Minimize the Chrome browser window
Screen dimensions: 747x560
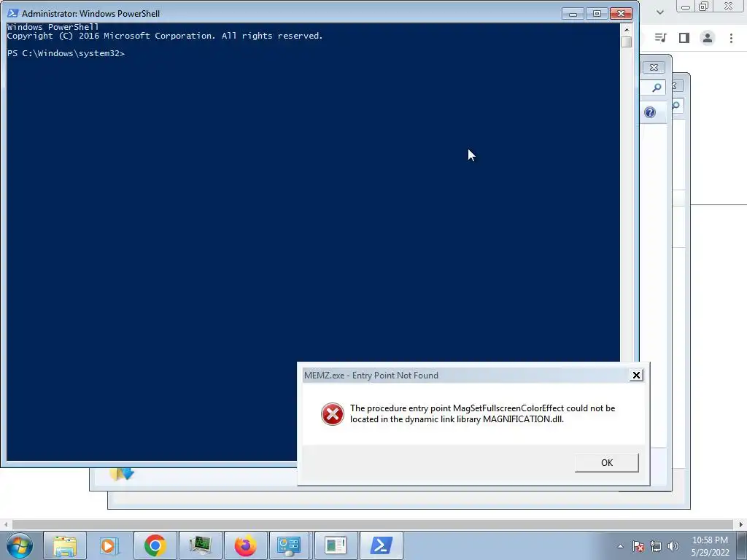pyautogui.click(x=686, y=7)
